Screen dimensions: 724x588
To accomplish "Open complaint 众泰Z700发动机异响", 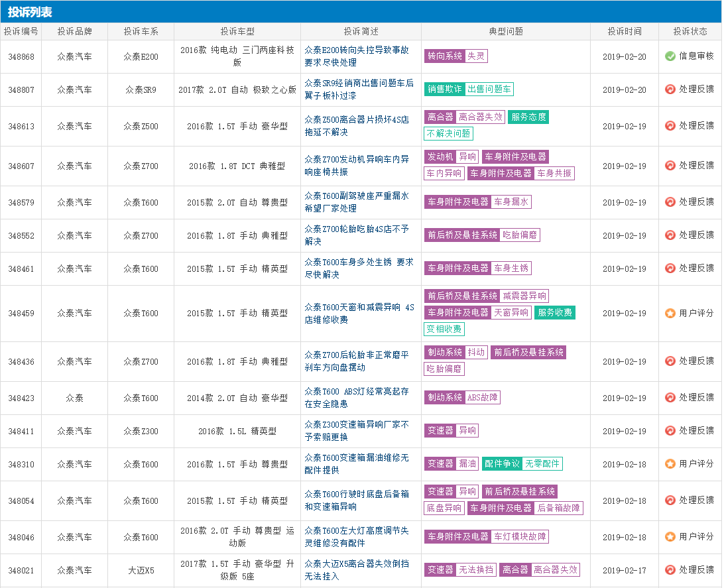I will pyautogui.click(x=357, y=166).
